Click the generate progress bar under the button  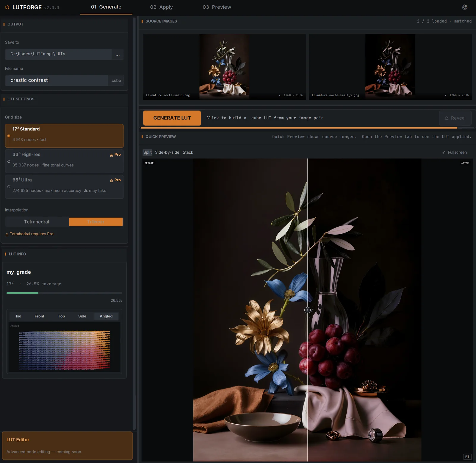[307, 128]
